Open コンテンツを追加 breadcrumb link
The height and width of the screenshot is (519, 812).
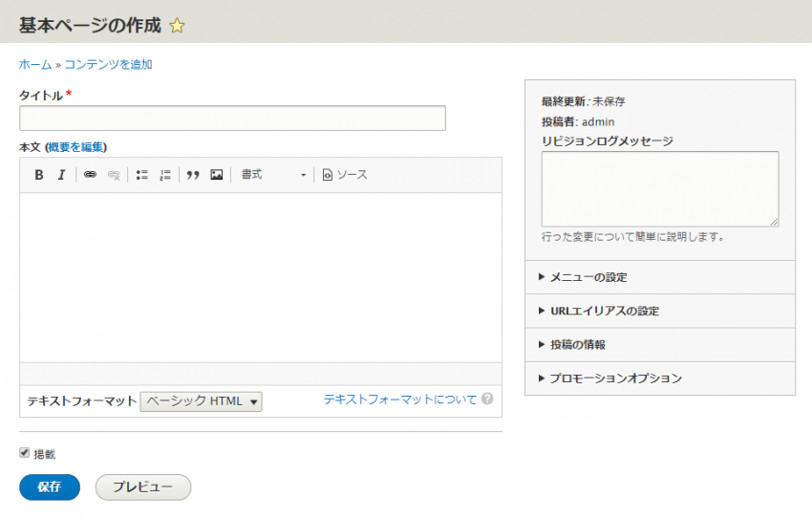click(108, 65)
